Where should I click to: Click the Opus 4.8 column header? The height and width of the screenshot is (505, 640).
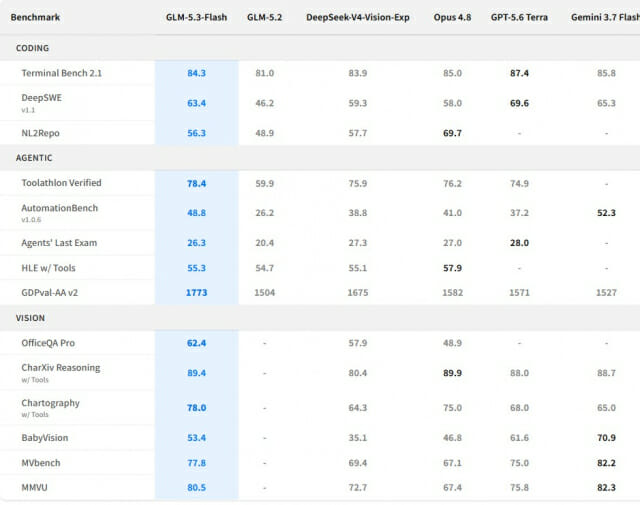point(452,17)
